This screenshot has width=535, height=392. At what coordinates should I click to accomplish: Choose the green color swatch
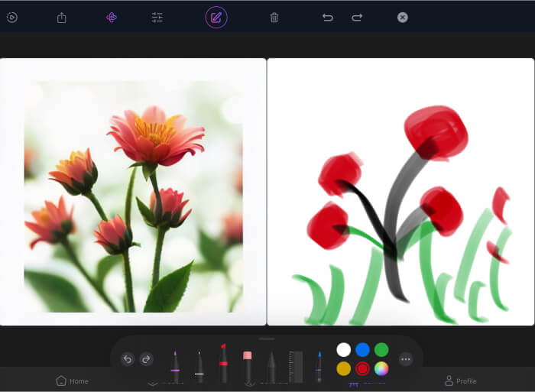[381, 349]
